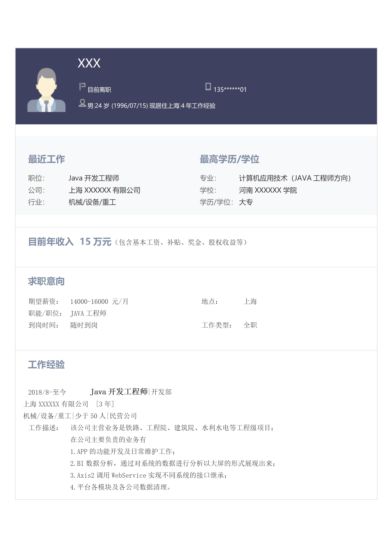The image size is (392, 555).
Task: Click the 工作描述 label
Action: [x=43, y=428]
